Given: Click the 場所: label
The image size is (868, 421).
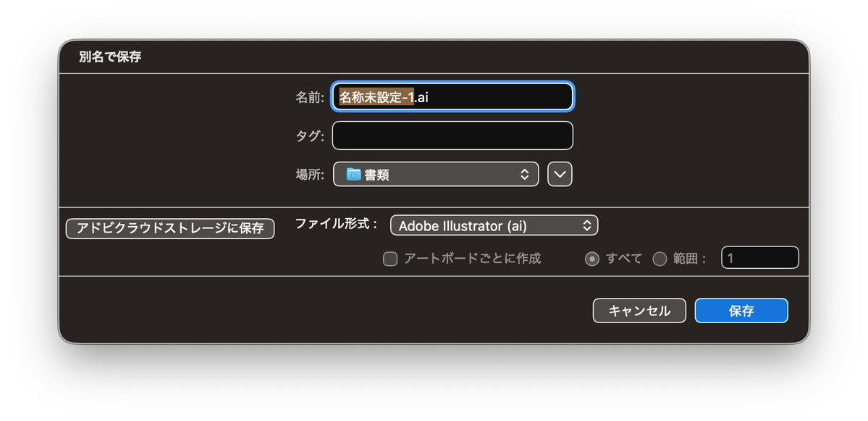Looking at the screenshot, I should pyautogui.click(x=310, y=175).
